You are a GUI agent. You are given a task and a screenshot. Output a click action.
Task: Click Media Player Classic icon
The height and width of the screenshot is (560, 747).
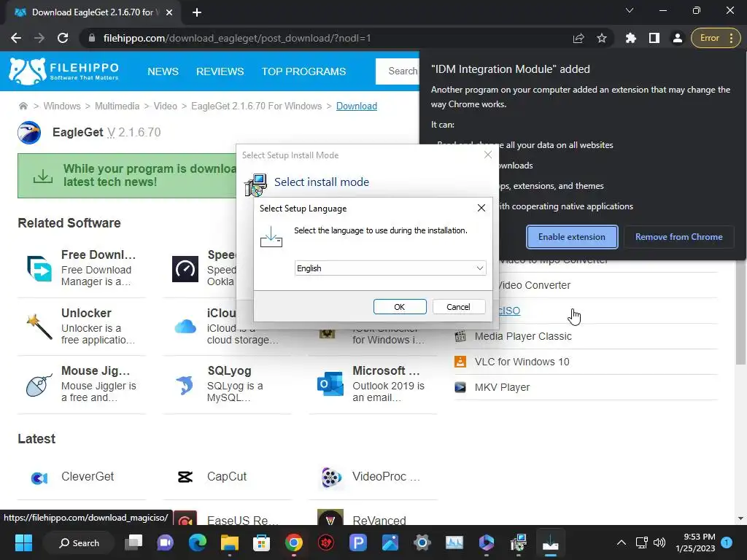[x=460, y=336]
